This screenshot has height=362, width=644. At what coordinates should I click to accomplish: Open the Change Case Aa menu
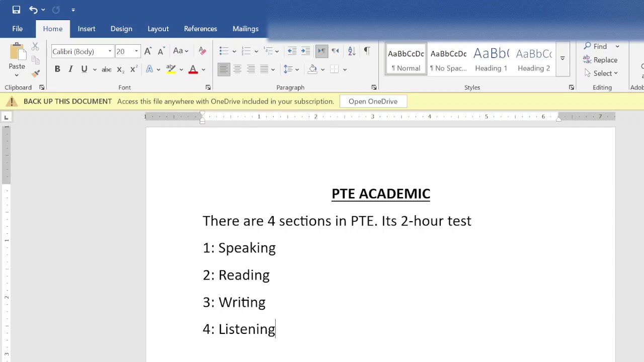point(181,51)
